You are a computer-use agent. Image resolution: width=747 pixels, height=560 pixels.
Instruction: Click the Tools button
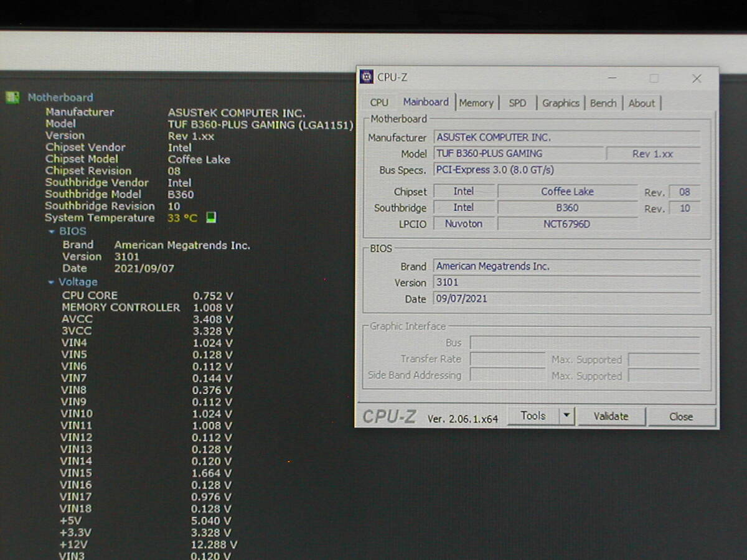point(533,416)
